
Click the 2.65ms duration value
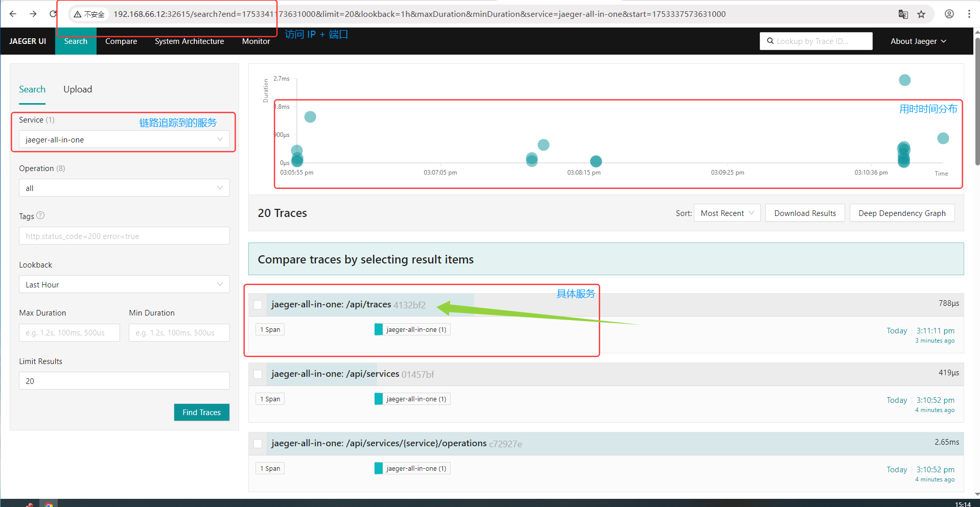coord(947,442)
